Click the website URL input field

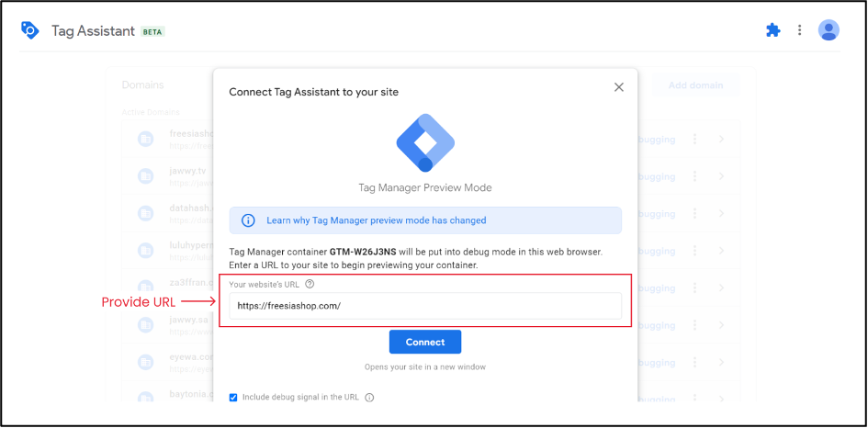425,306
